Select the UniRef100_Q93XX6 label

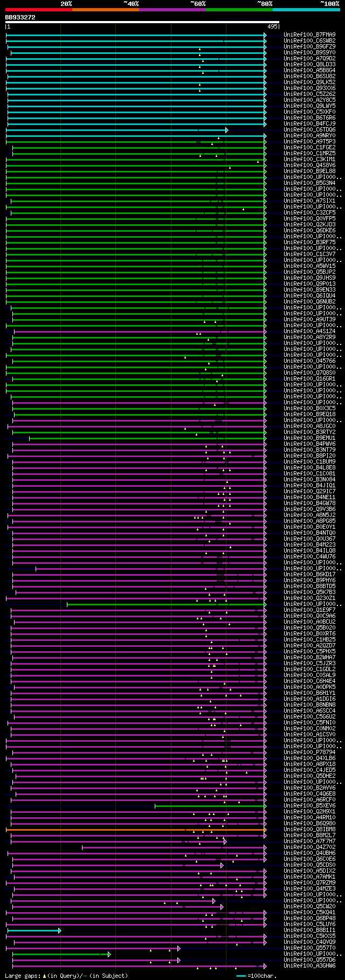click(309, 88)
